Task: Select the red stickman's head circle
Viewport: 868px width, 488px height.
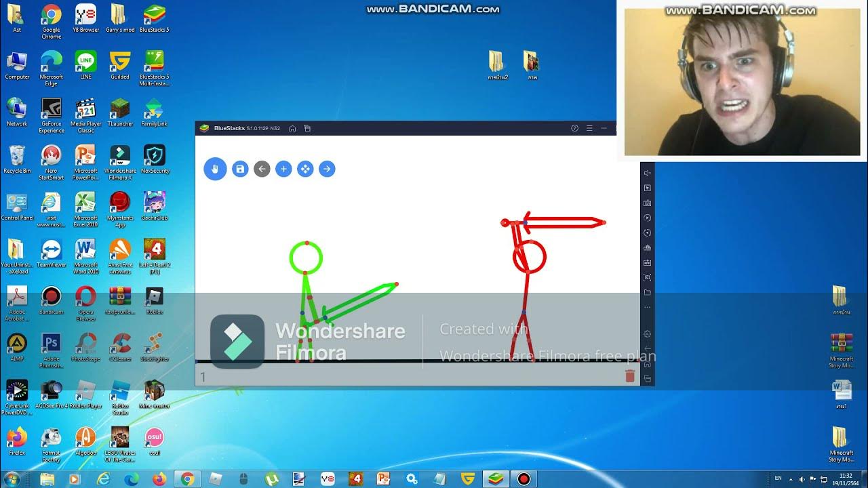Action: pos(530,257)
